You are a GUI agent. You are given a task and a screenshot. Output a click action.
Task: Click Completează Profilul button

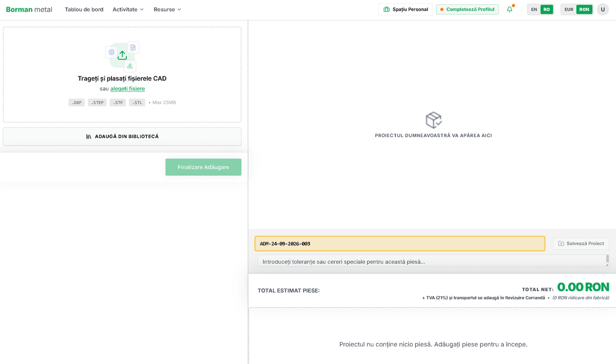(467, 9)
